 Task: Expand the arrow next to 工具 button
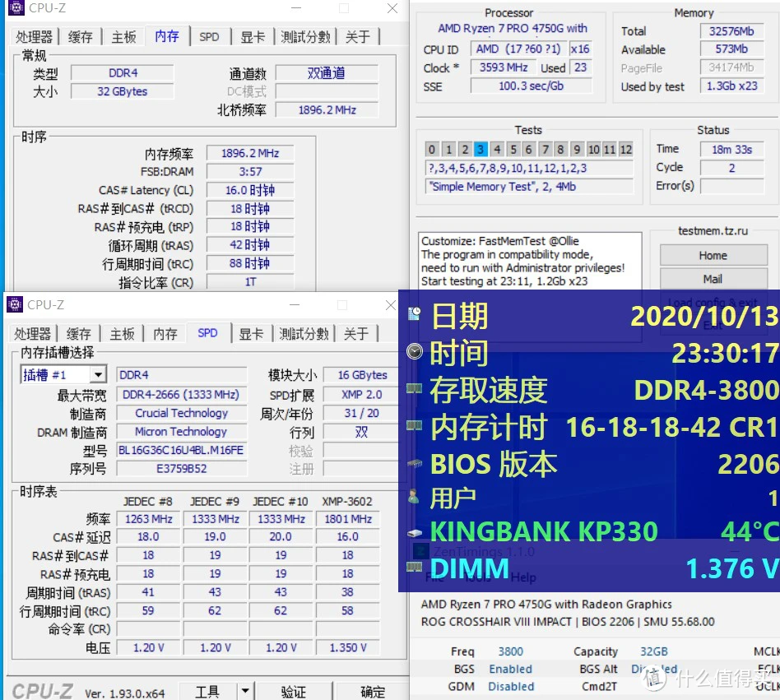[244, 691]
